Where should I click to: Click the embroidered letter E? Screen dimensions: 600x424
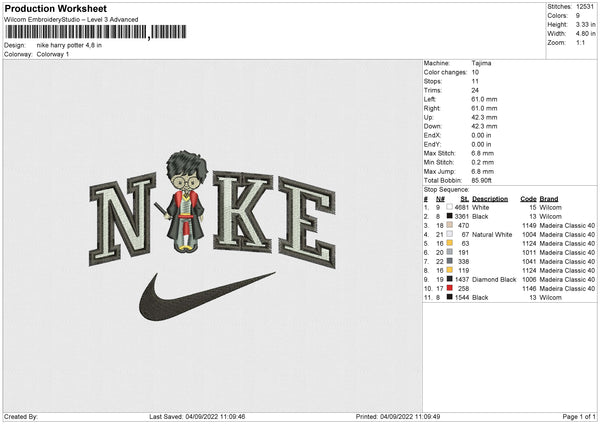tap(307, 222)
